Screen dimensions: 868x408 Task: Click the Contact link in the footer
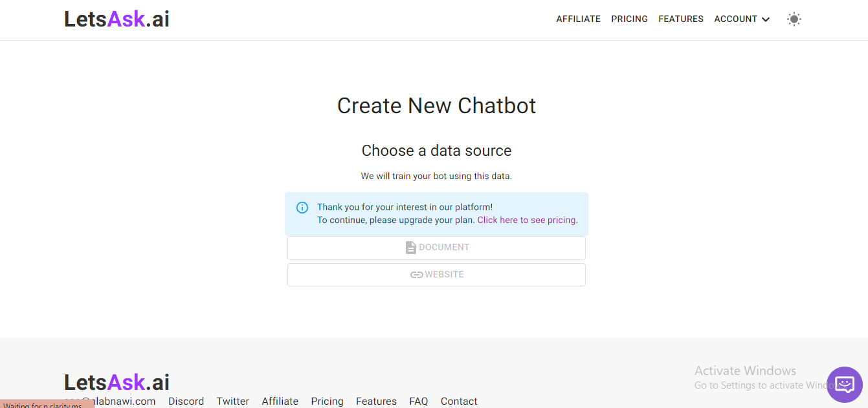[x=459, y=402]
